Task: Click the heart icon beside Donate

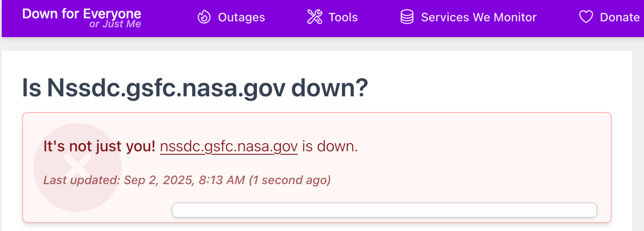Action: [586, 17]
